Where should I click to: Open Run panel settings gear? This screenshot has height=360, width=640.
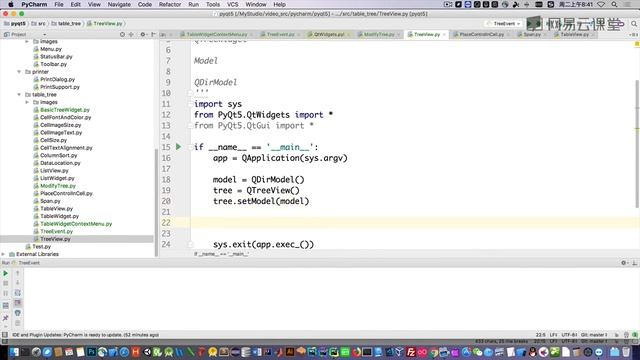(x=624, y=263)
